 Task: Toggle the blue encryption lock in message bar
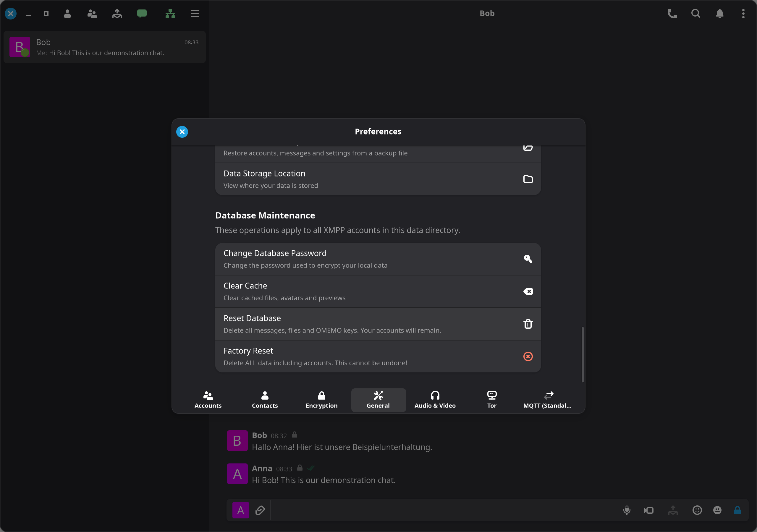point(737,510)
